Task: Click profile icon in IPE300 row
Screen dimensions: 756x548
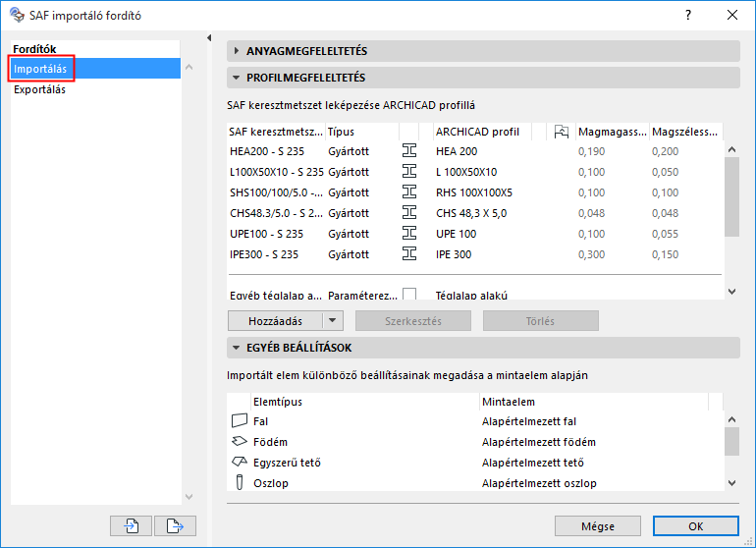Action: click(x=409, y=254)
